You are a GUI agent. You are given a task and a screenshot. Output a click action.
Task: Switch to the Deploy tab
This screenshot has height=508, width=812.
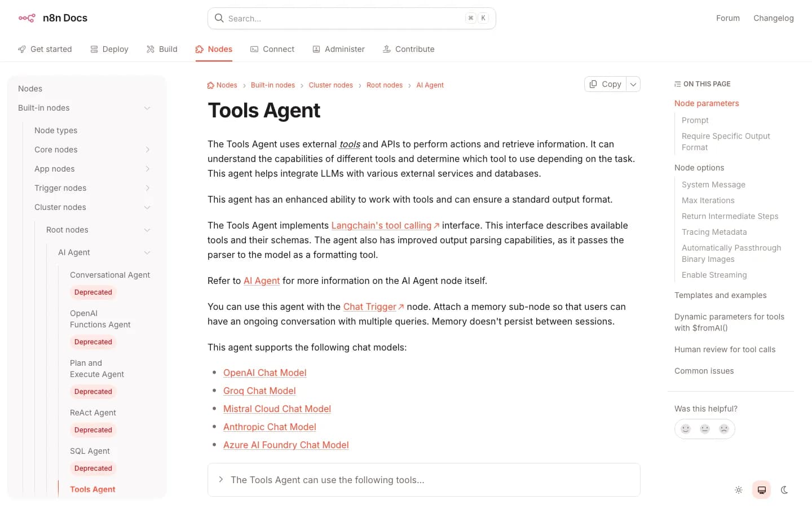(109, 49)
